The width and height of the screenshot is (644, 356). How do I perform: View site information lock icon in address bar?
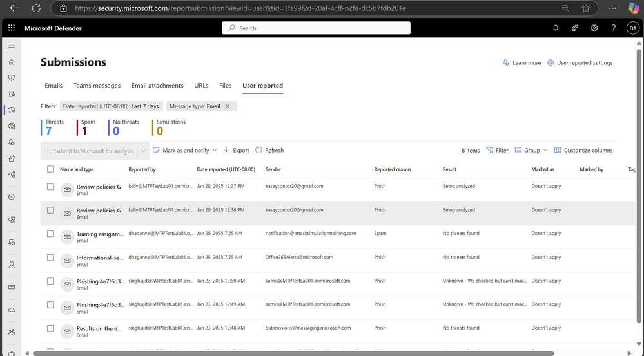(x=63, y=8)
